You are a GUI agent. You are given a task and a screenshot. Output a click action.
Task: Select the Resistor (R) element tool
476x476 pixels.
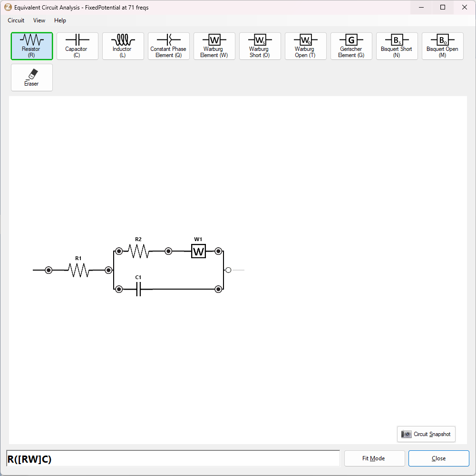click(32, 46)
